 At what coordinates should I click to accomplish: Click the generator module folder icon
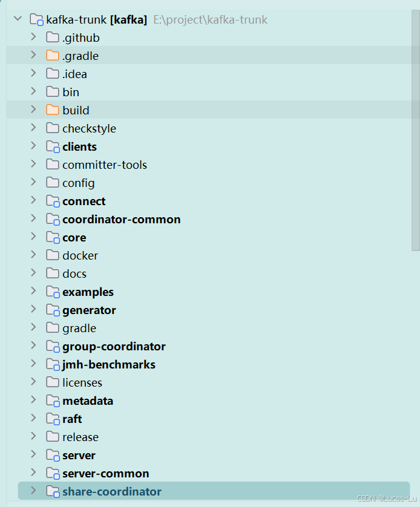(x=53, y=310)
